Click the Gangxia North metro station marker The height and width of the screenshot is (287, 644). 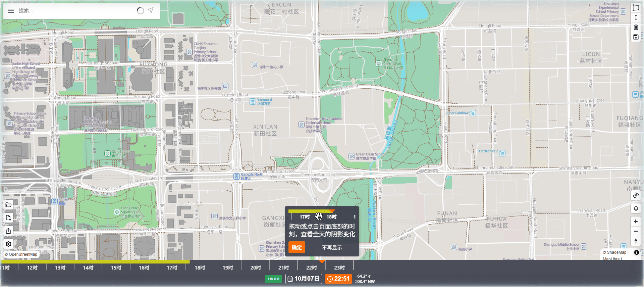(237, 176)
